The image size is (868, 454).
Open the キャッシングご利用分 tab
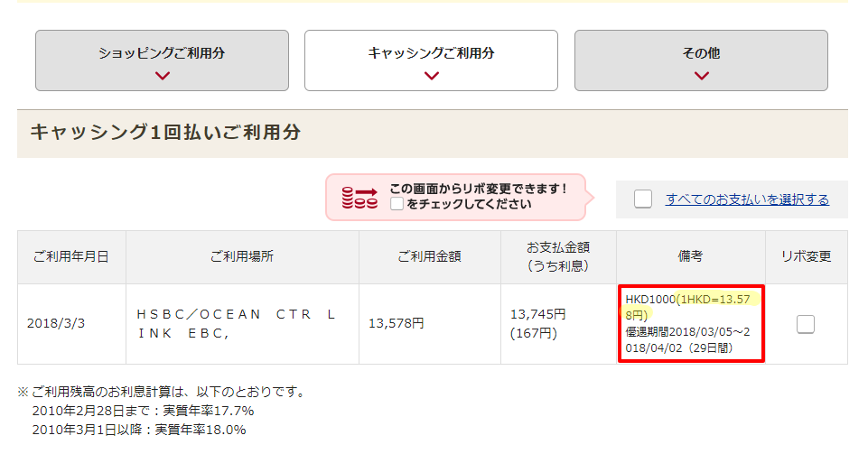[x=431, y=60]
